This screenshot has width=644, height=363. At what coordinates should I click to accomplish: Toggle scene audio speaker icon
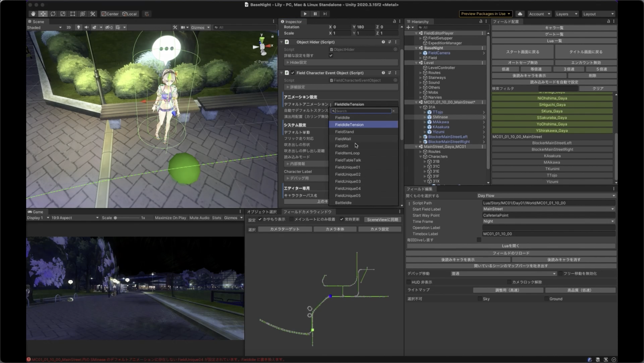tap(87, 27)
